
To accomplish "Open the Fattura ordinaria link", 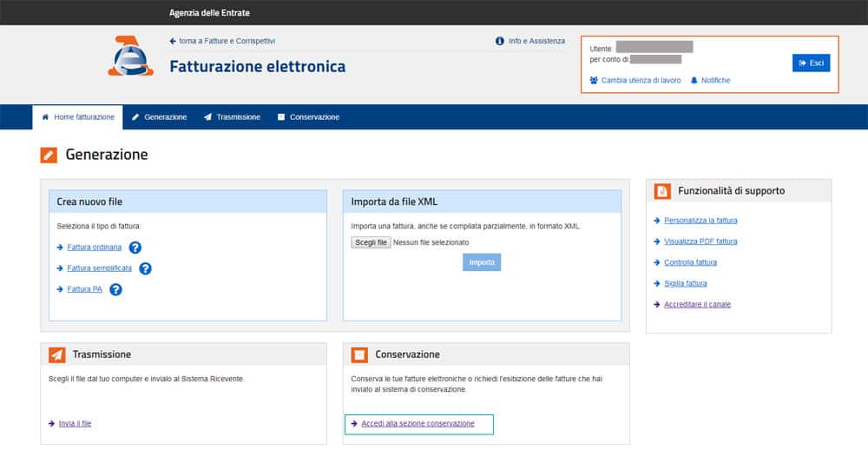I will point(95,248).
